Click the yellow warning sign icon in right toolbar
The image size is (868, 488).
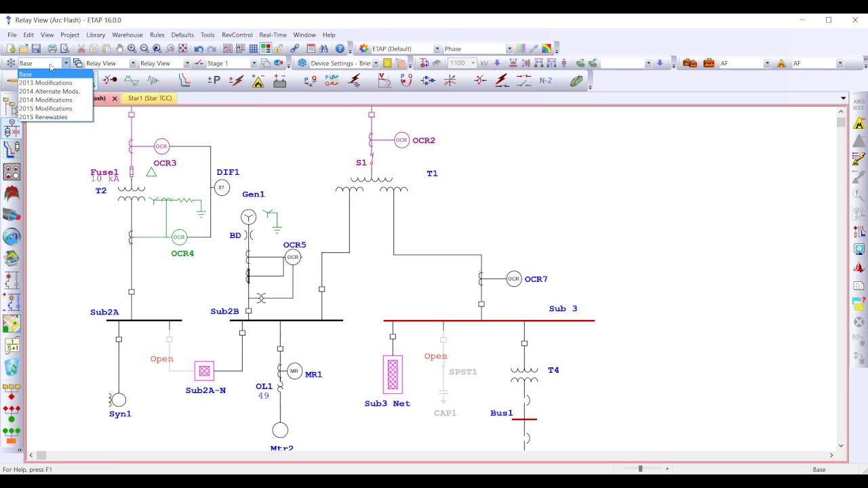[x=859, y=123]
